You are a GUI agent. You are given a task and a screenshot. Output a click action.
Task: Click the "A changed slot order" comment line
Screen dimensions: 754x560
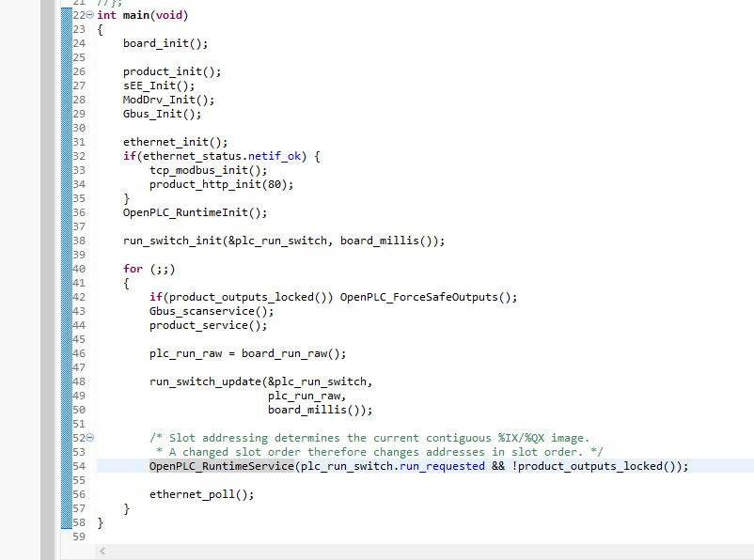tap(379, 452)
